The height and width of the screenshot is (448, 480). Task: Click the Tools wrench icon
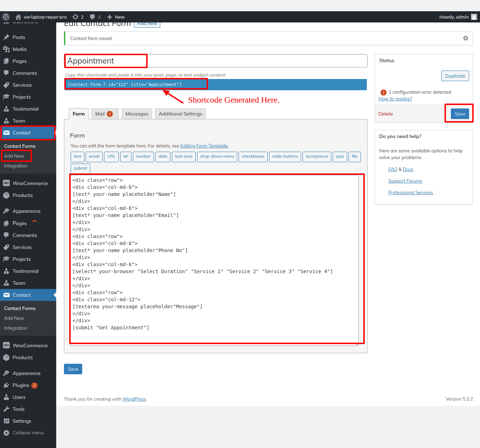click(x=6, y=409)
